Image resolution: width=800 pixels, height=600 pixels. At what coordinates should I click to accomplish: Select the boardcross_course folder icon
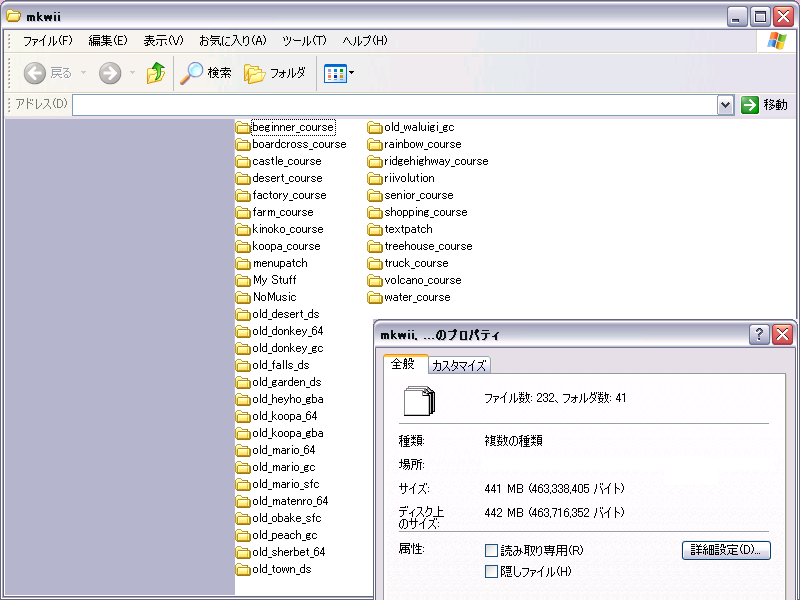(x=243, y=144)
